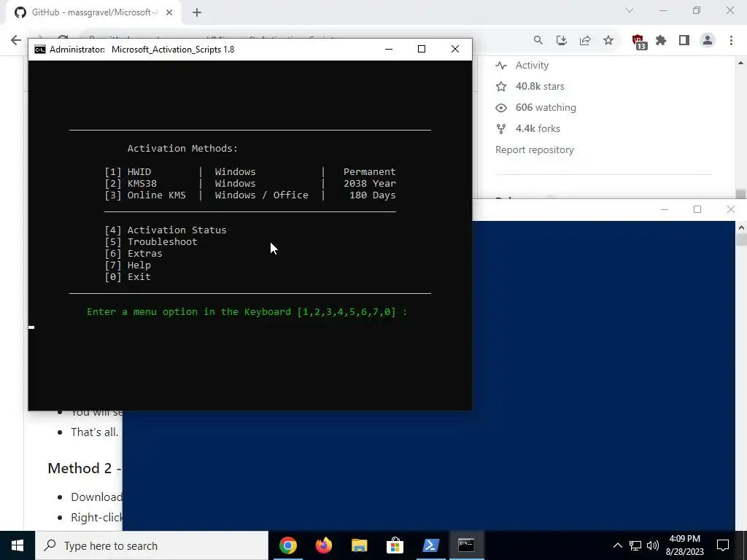Click the [3] Online KMS line
Viewport: 747px width, 560px height.
click(250, 195)
